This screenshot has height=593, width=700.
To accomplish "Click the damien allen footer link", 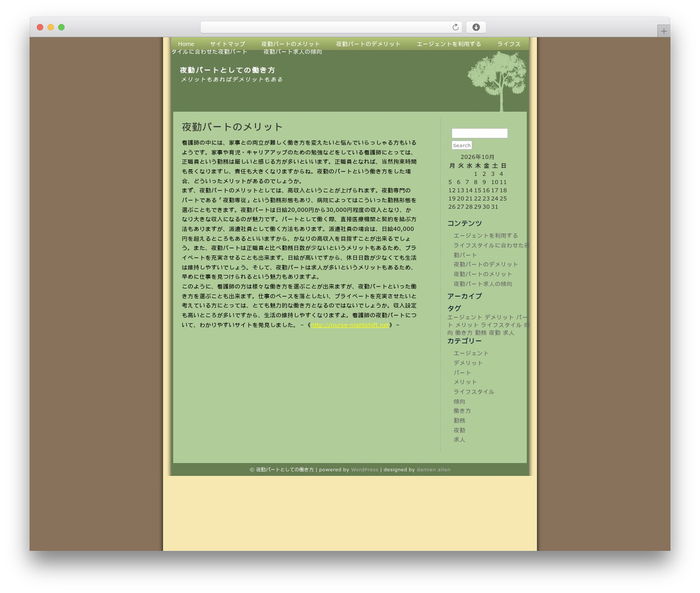I will point(434,470).
